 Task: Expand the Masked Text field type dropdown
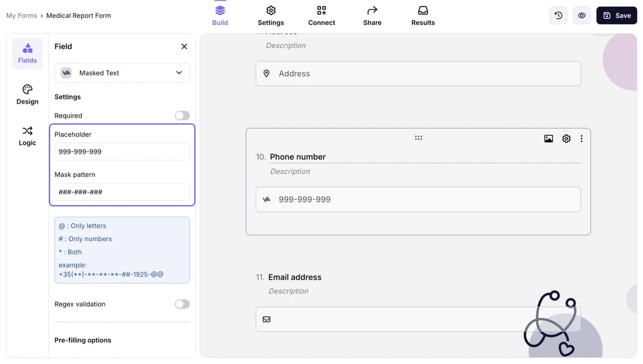pos(122,73)
